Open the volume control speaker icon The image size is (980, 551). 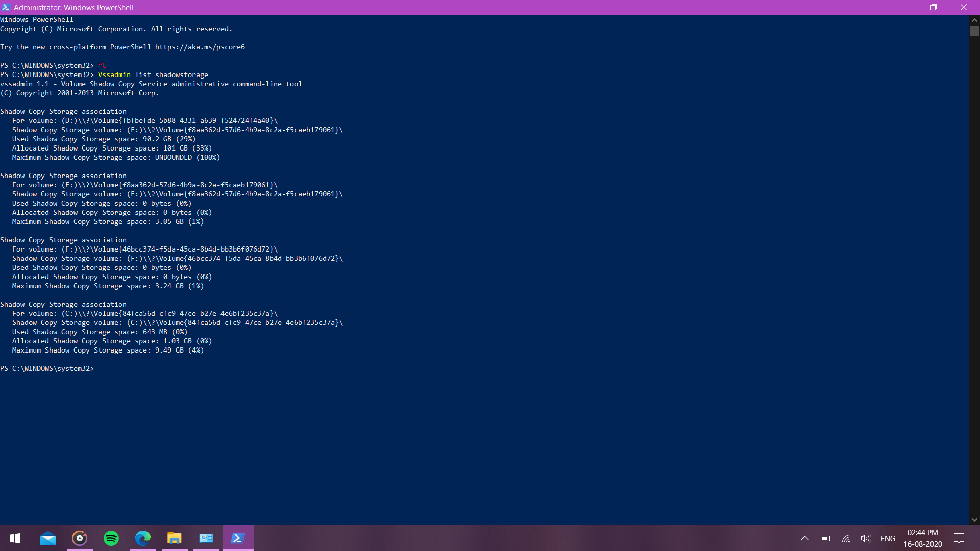865,538
